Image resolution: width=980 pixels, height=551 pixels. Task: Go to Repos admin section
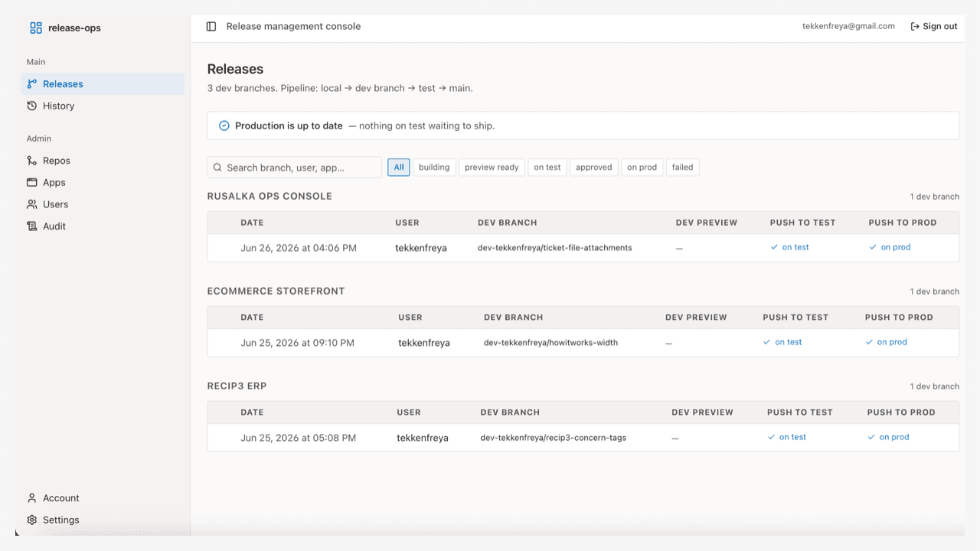[103, 161]
